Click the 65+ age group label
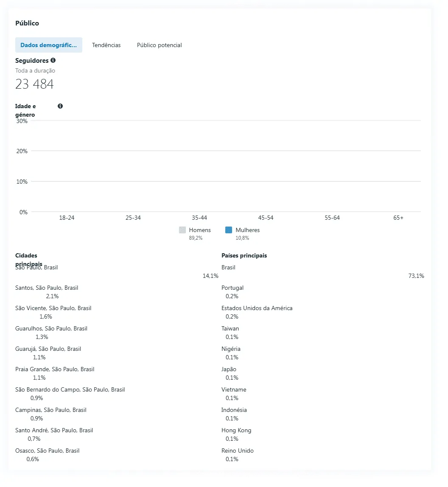This screenshot has height=487, width=448. pyautogui.click(x=398, y=218)
